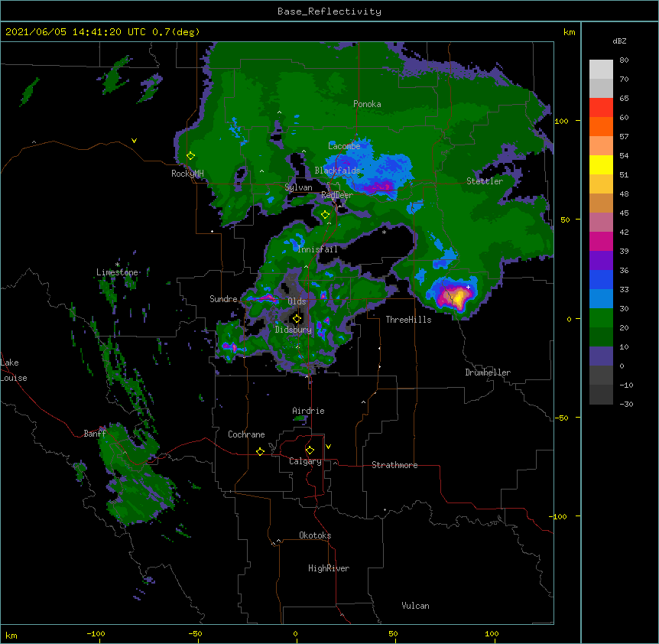Viewport: 659px width, 644px height.
Task: Click the Vulcan label
Action: pos(415,606)
